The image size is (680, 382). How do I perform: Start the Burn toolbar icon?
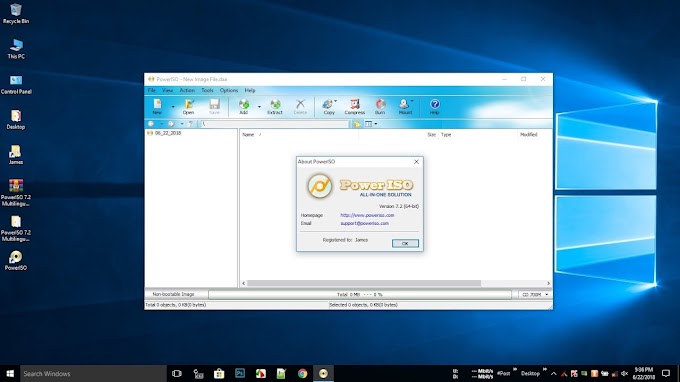click(x=380, y=106)
